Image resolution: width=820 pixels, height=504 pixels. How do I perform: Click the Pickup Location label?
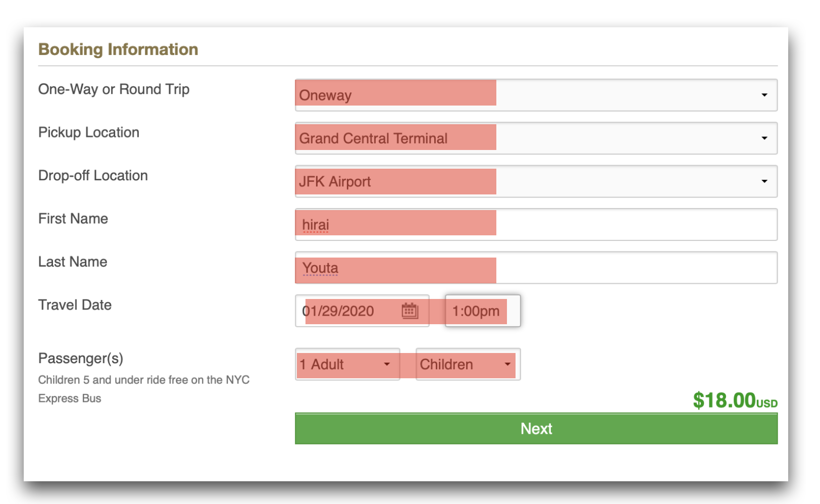pyautogui.click(x=89, y=132)
